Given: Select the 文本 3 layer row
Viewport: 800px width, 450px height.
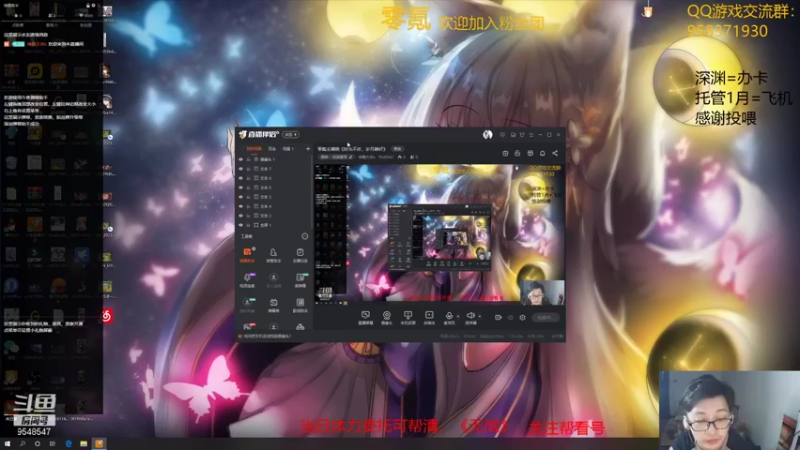Looking at the screenshot, I should coord(273,197).
